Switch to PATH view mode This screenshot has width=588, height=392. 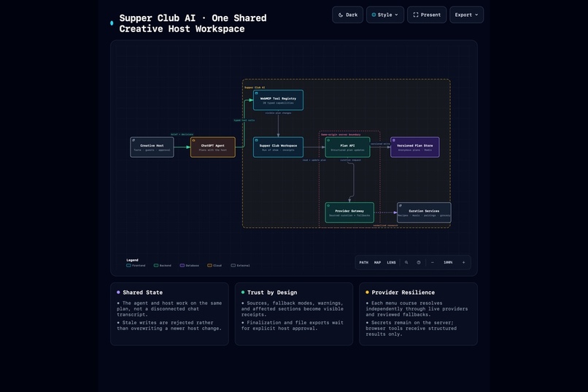point(364,263)
